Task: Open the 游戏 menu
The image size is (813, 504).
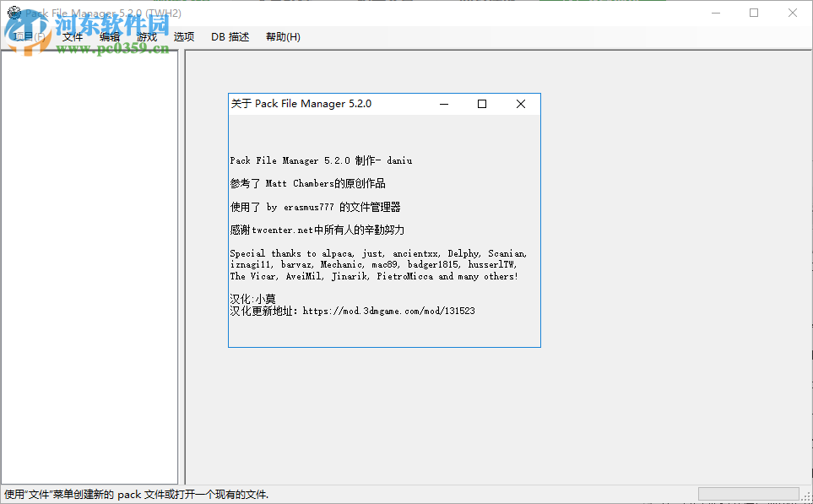Action: tap(145, 36)
